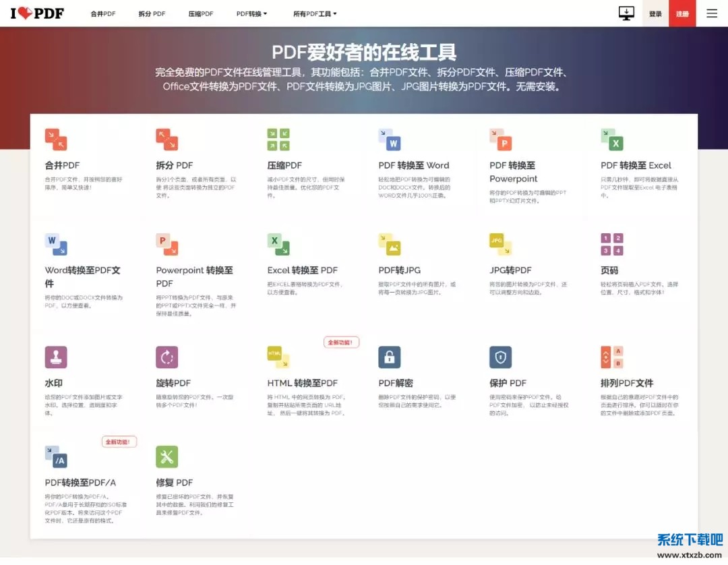Click the 登录 login button

655,13
